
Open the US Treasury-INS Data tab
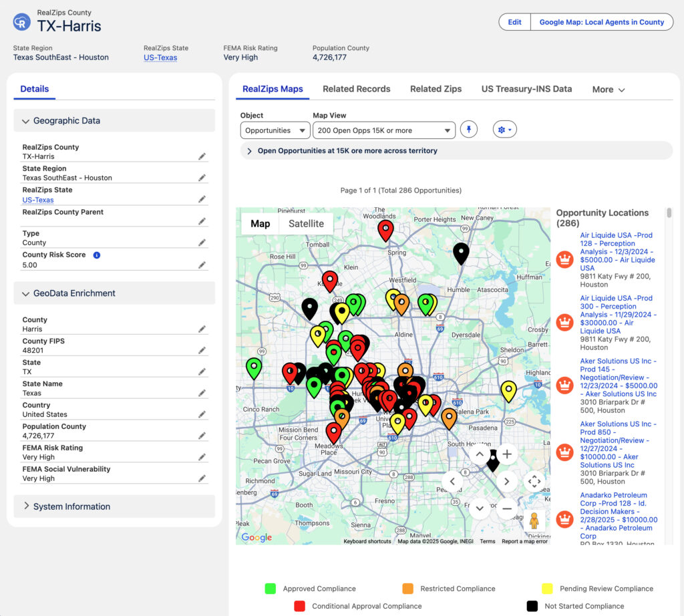526,89
